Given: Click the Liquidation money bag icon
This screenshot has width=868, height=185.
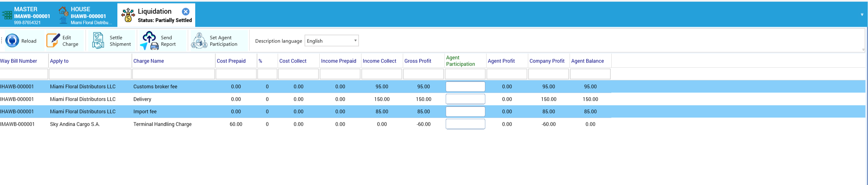Looking at the screenshot, I should tap(128, 15).
